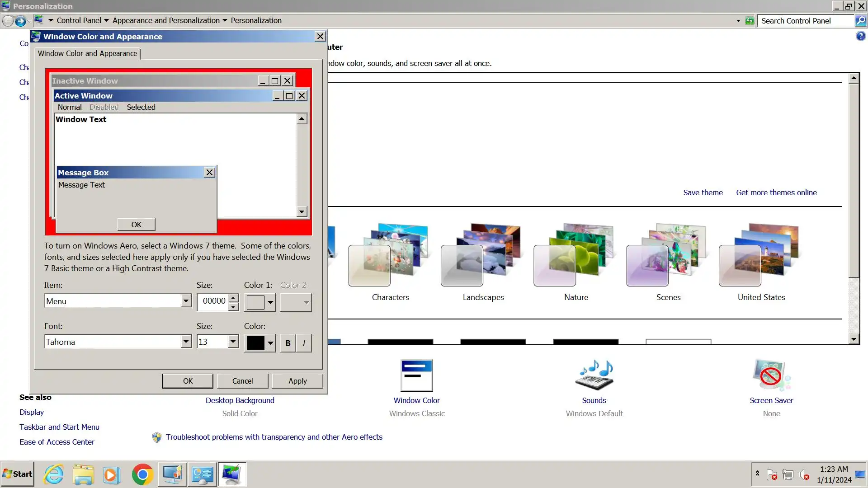
Task: Select the Window Color and Appearance tab
Action: 87,53
